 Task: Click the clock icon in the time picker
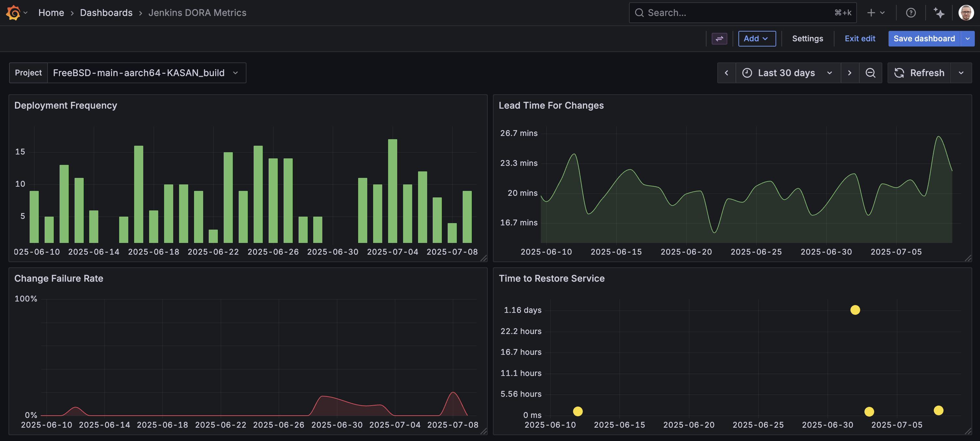pyautogui.click(x=747, y=73)
